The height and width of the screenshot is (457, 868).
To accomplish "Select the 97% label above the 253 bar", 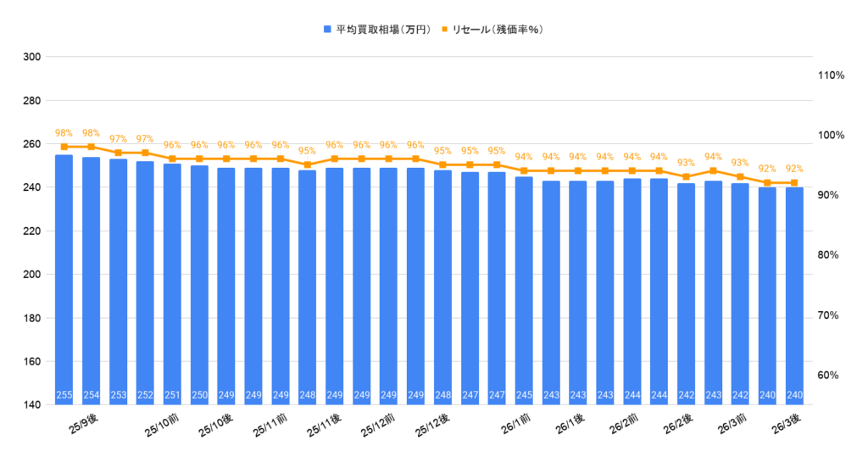I will click(118, 139).
